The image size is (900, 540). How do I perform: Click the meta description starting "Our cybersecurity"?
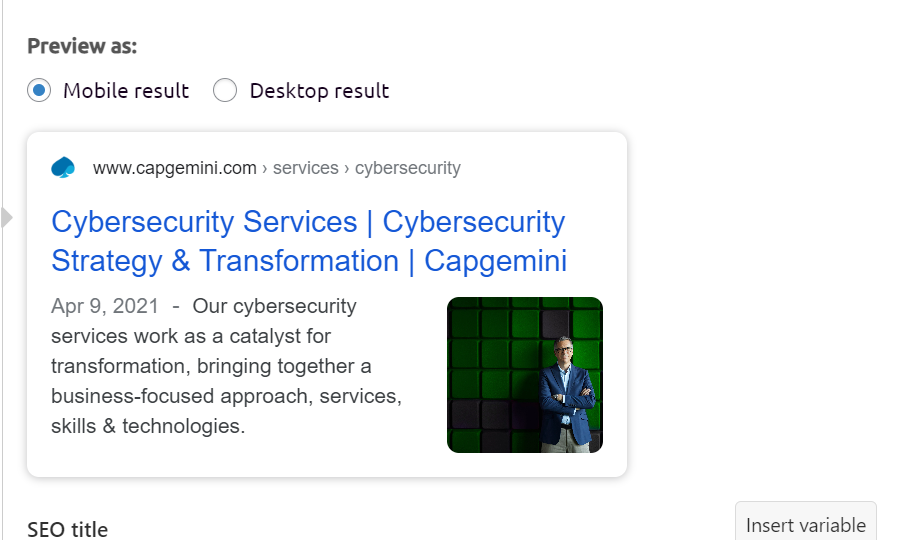274,306
